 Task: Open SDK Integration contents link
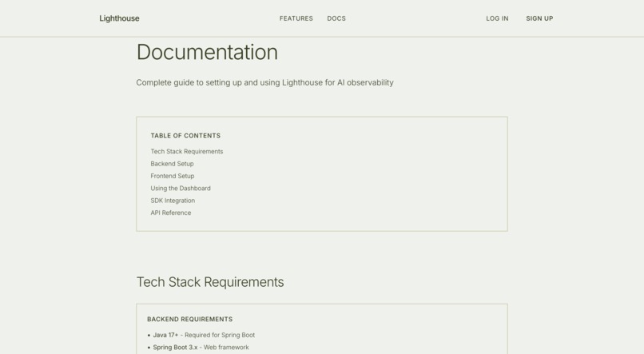point(173,201)
